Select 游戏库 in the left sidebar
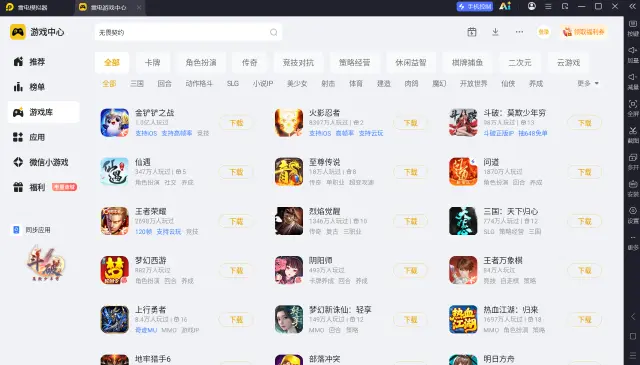Image resolution: width=640 pixels, height=365 pixels. click(43, 112)
